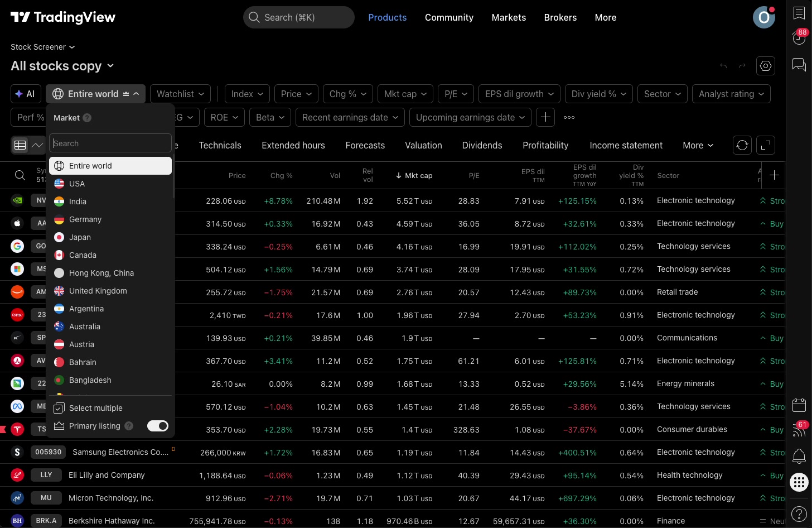812x528 pixels.
Task: Collapse the Entire world market dropdown
Action: [96, 94]
